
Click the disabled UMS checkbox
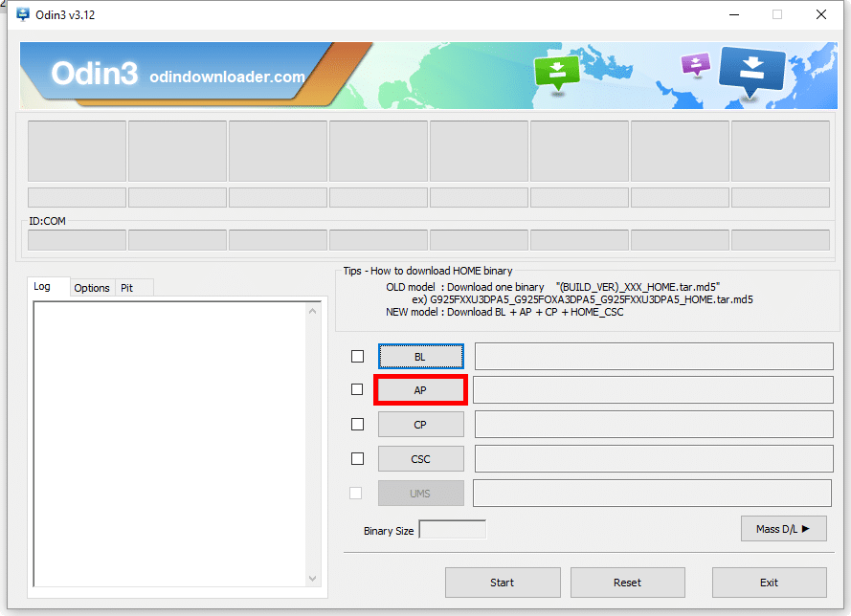coord(355,493)
